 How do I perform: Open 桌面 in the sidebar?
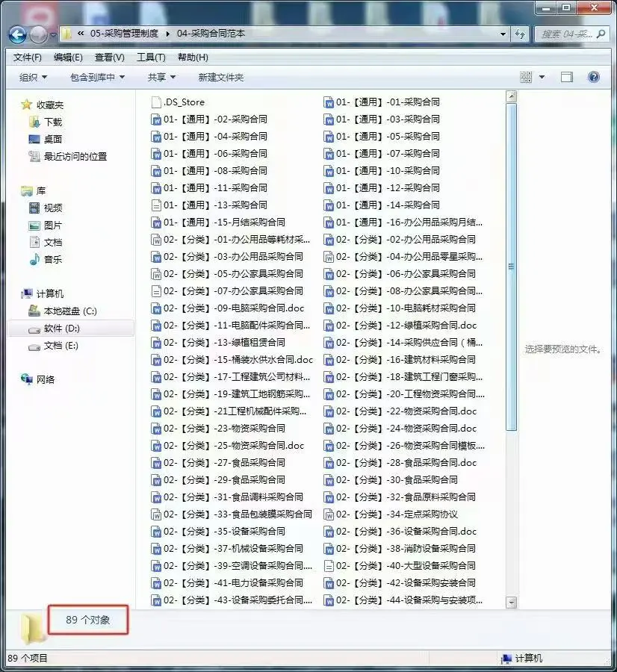(46, 140)
